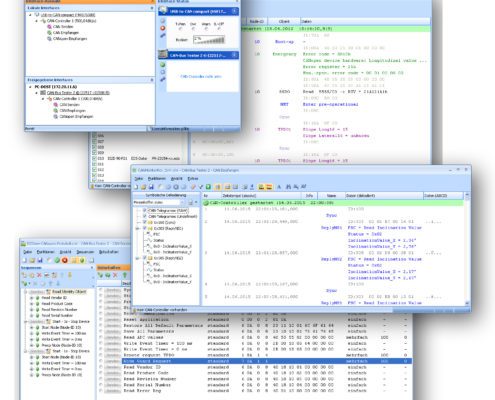The width and height of the screenshot is (495, 400).
Task: Toggle the 0x583 Reply checkbox
Action: click(145, 228)
